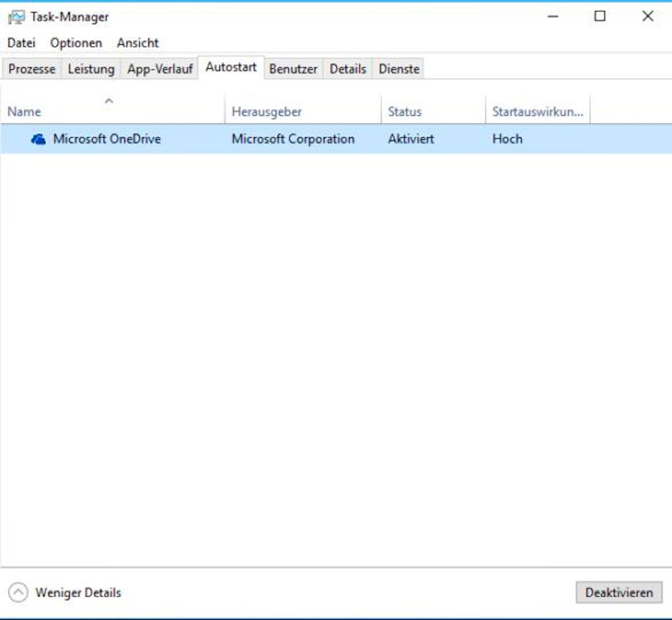Switch to the Benutzer tab
Image resolution: width=672 pixels, height=620 pixels.
tap(293, 69)
